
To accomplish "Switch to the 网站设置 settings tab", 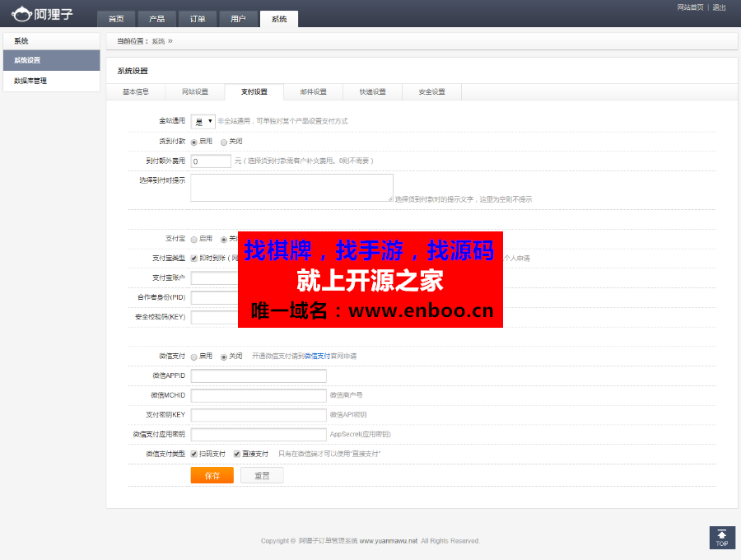I will [x=195, y=91].
